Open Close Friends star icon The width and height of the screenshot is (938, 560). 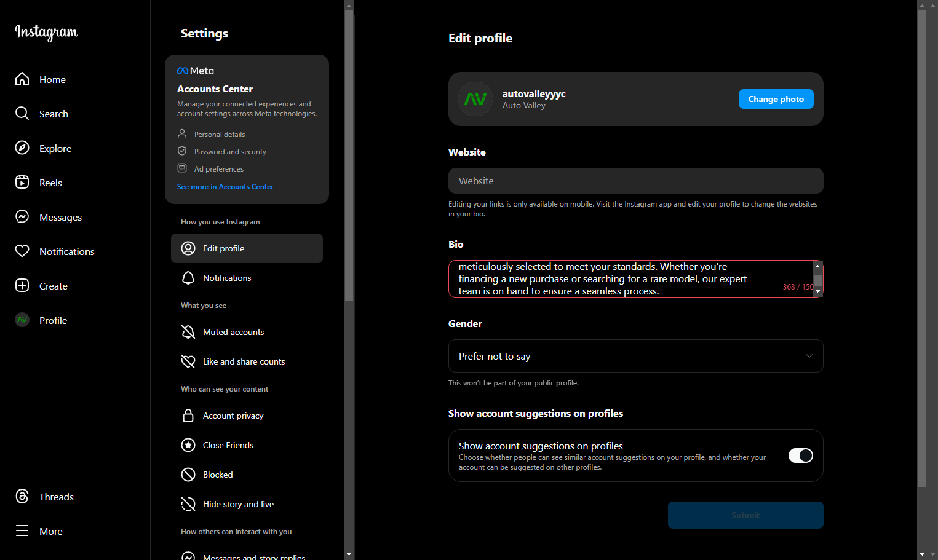tap(188, 445)
